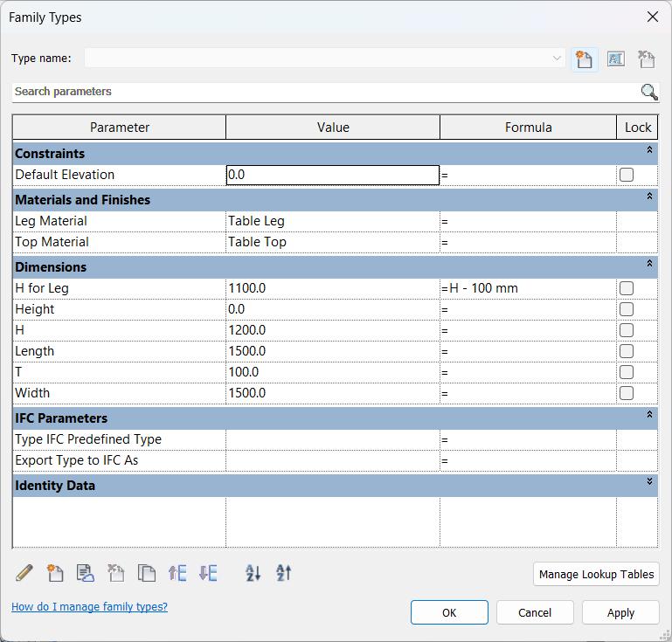Collapse the IFC Parameters group
This screenshot has height=642, width=672.
tap(649, 414)
